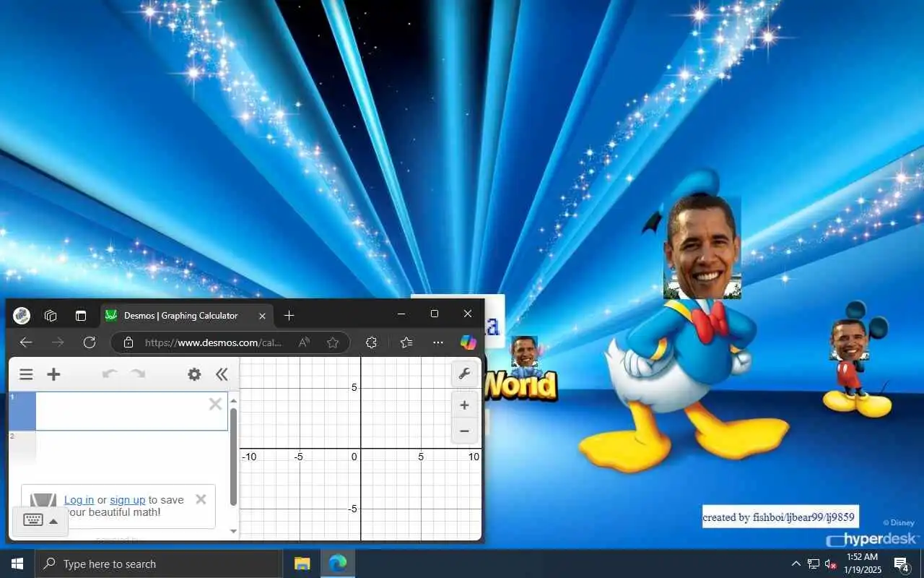924x578 pixels.
Task: Collapse the expression list with double chevron
Action: pyautogui.click(x=222, y=374)
